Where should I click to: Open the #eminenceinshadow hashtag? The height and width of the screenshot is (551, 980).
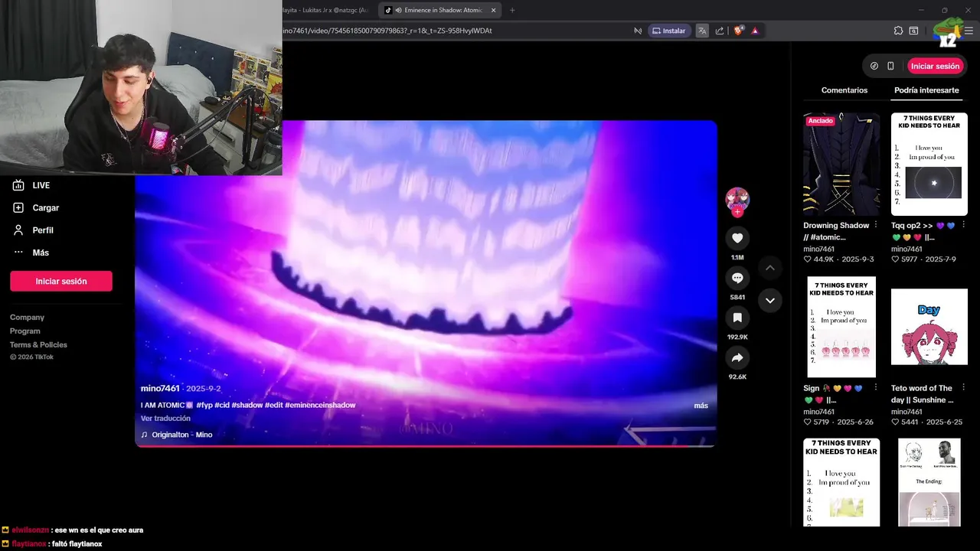point(320,405)
